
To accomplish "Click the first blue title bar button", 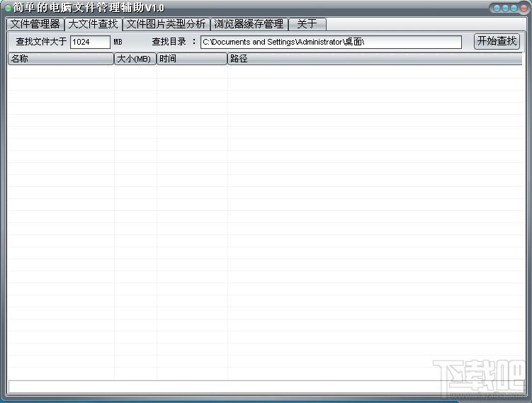I will pyautogui.click(x=497, y=8).
